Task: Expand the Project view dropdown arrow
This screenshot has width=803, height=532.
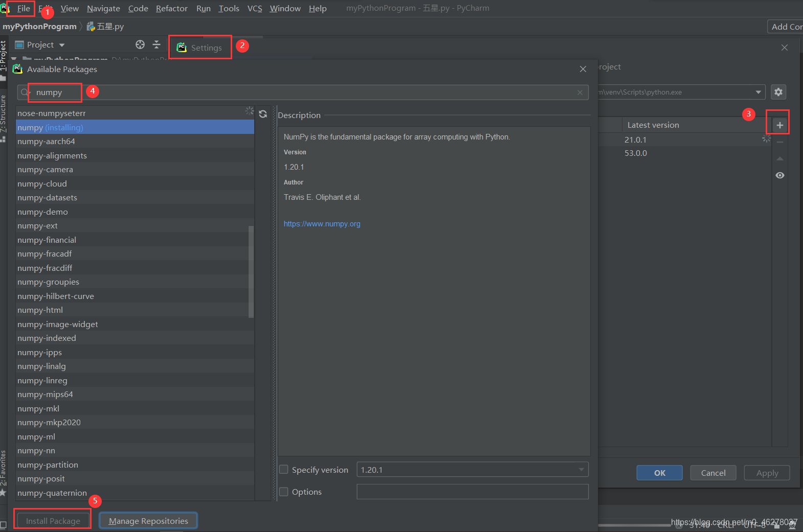Action: [62, 45]
